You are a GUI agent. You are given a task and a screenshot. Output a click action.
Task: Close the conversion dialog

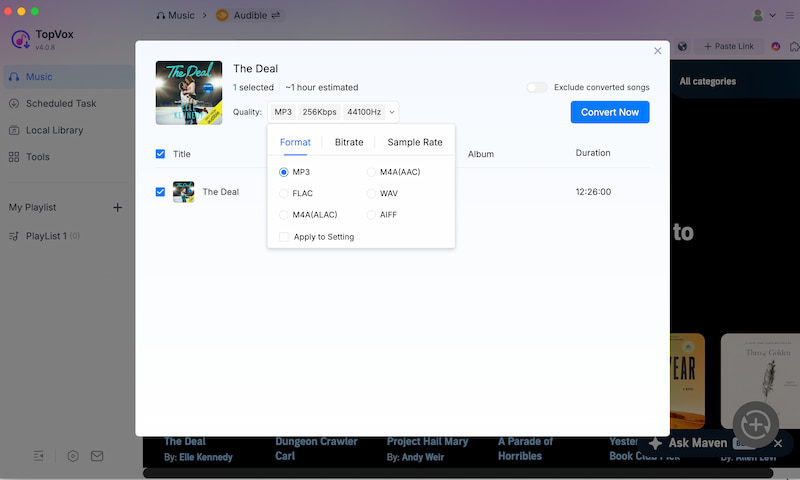coord(658,50)
